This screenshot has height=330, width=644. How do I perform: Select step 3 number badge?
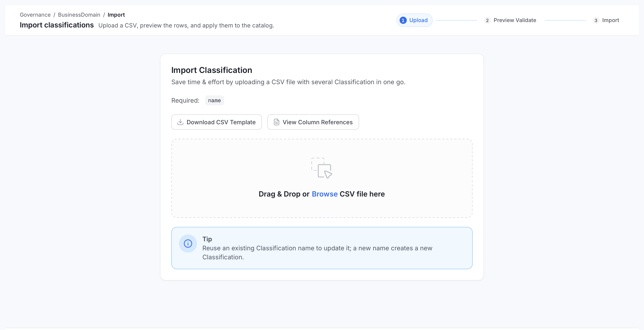point(596,20)
